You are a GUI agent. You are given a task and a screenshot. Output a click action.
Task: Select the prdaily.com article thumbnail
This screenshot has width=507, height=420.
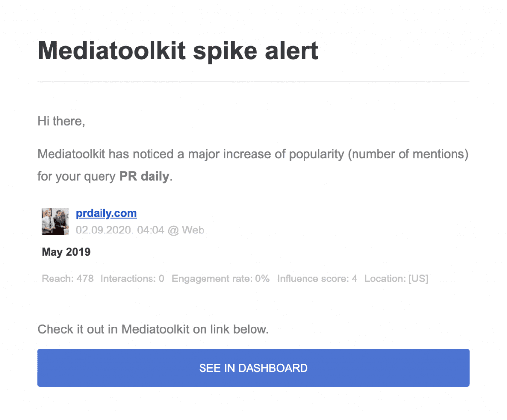point(54,222)
